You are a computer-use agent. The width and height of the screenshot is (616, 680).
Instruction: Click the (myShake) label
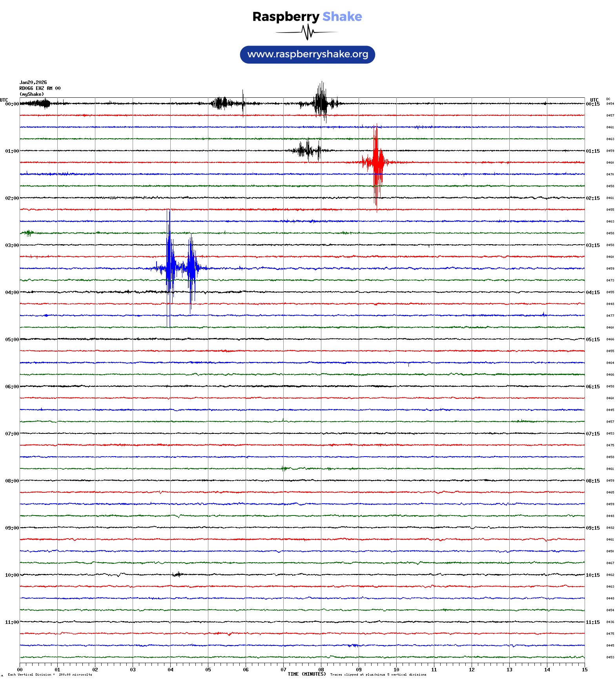point(31,94)
